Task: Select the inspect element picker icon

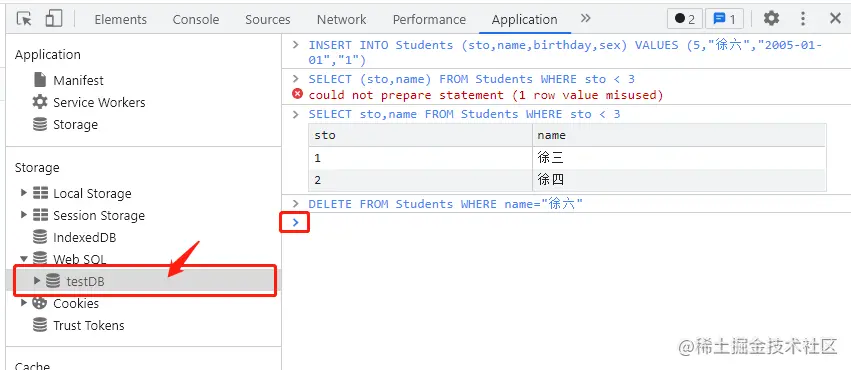Action: [x=24, y=19]
